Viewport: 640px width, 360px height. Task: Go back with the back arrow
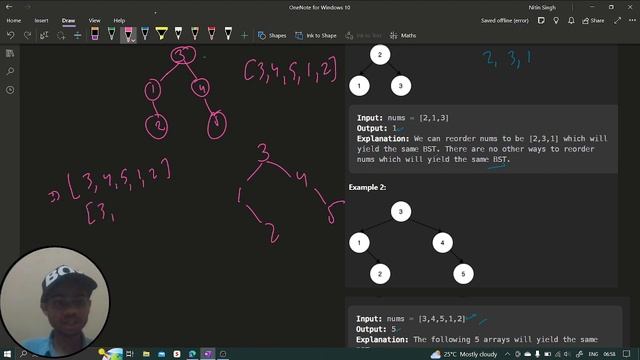[x=9, y=7]
